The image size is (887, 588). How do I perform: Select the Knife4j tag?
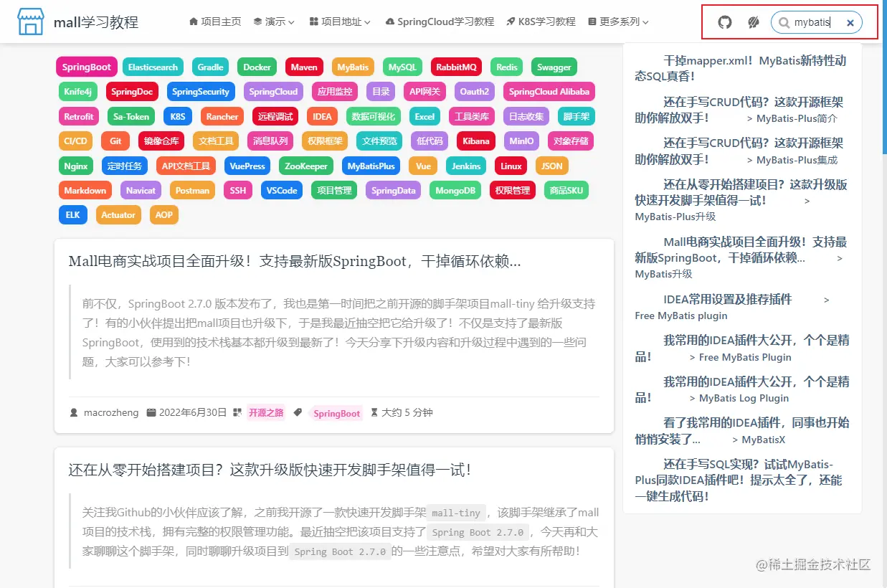click(x=77, y=92)
